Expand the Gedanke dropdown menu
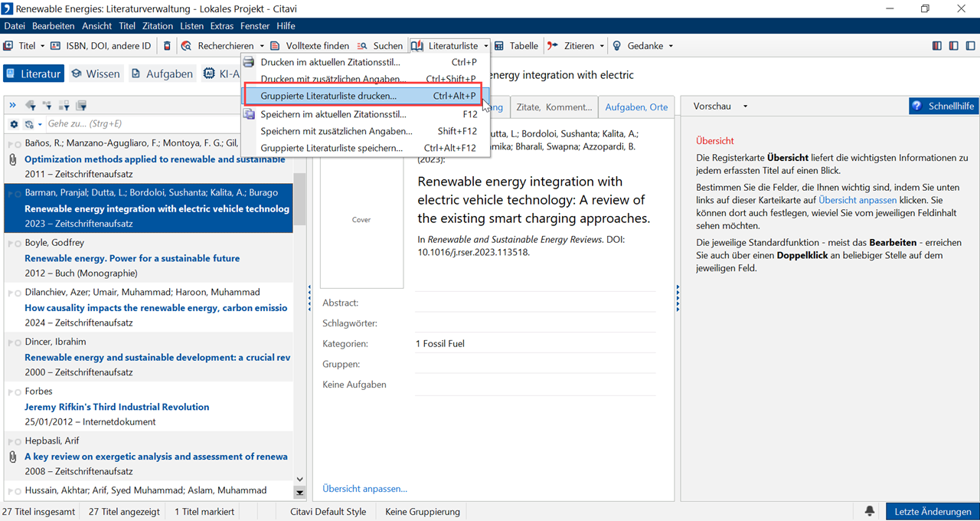The height and width of the screenshot is (521, 980). point(671,46)
